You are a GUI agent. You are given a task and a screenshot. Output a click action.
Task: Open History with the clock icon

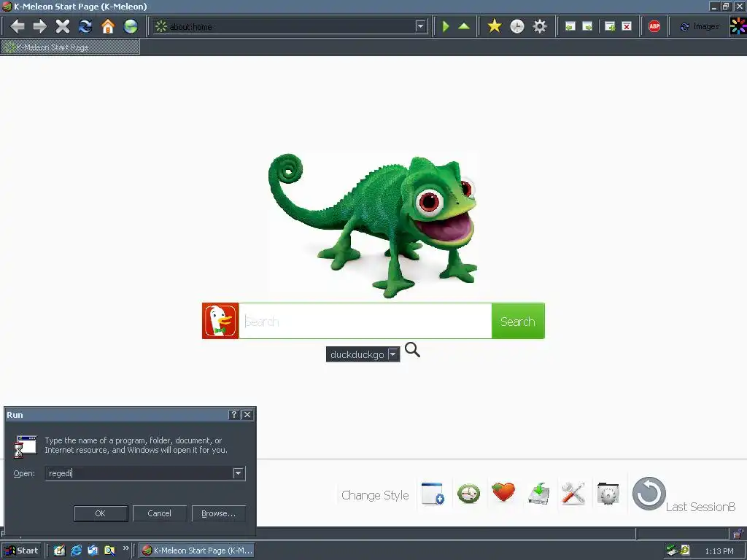517,26
